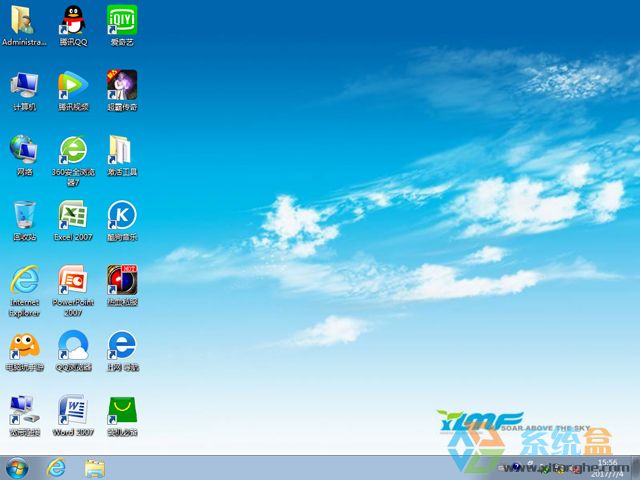Open Windows Explorer folder on taskbar
This screenshot has width=640, height=480.
tap(95, 467)
